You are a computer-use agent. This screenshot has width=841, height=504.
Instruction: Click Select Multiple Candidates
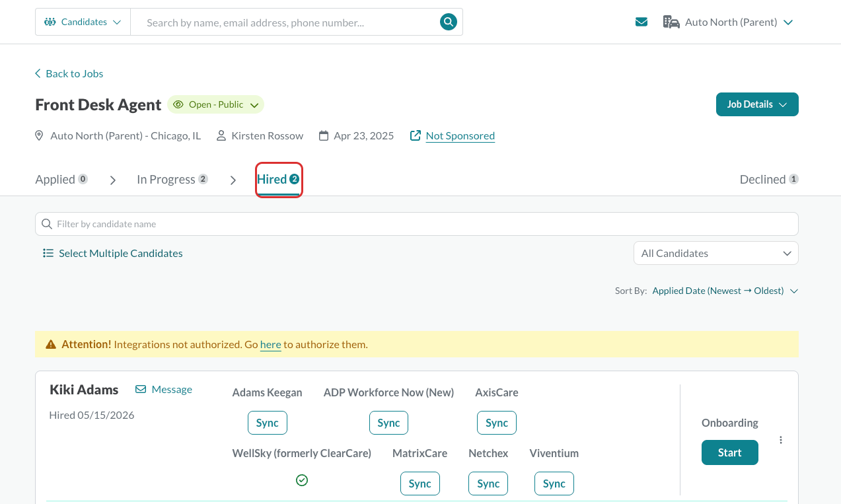pyautogui.click(x=113, y=253)
